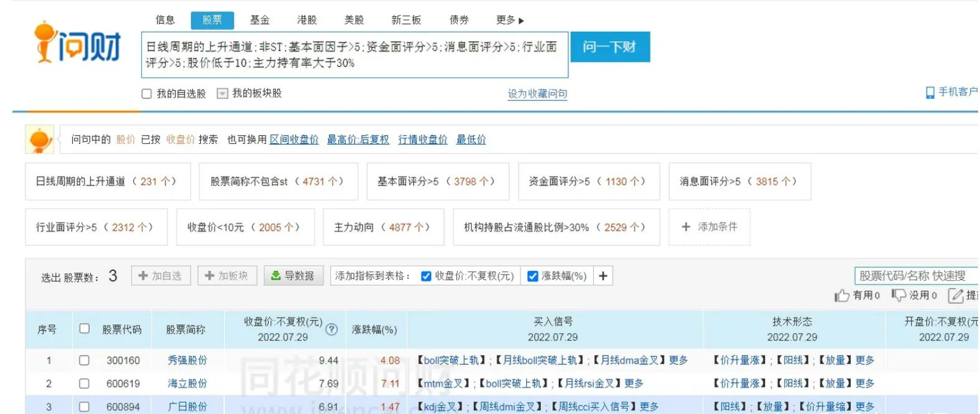Expand the 更多 arrow in top tabs

tap(521, 21)
